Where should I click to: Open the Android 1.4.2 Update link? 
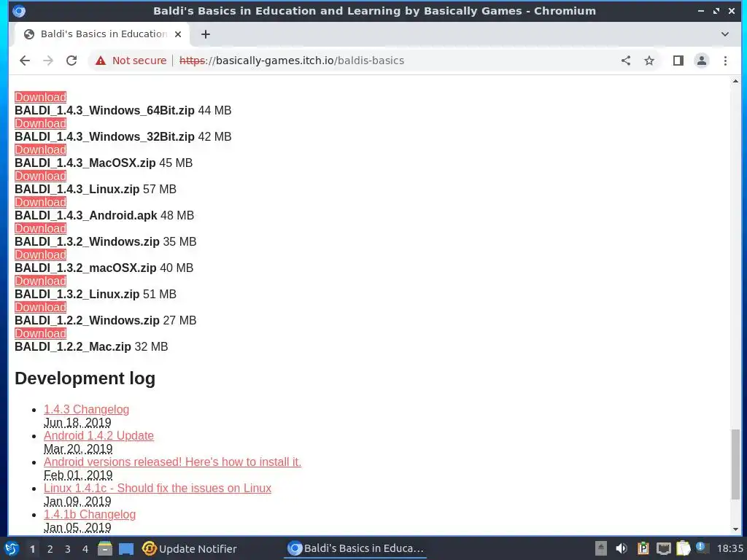click(x=98, y=436)
